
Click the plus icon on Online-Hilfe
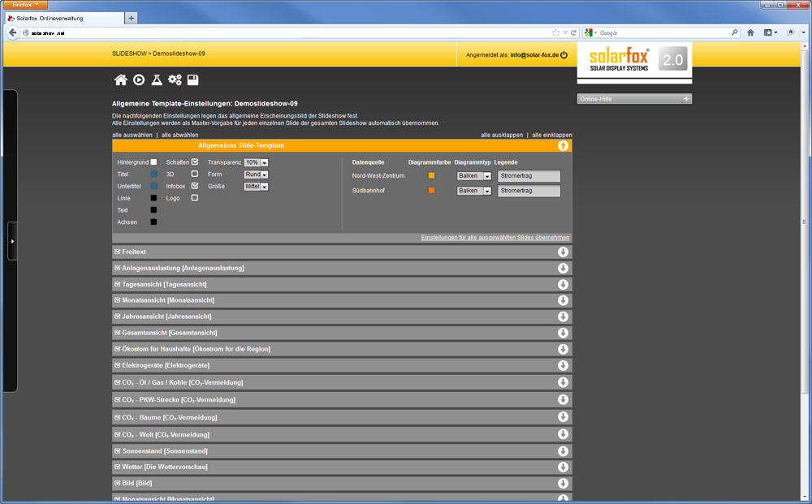(686, 99)
